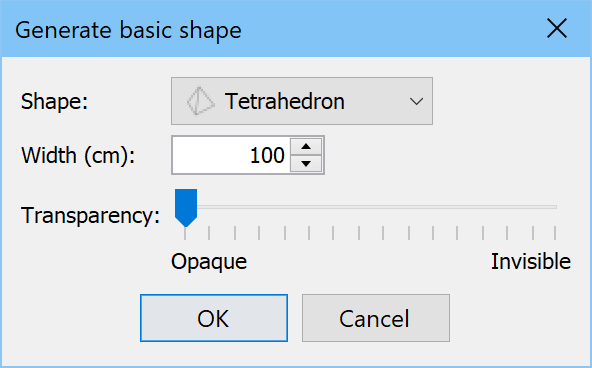Click the transparency slider track at Invisible end

click(553, 207)
